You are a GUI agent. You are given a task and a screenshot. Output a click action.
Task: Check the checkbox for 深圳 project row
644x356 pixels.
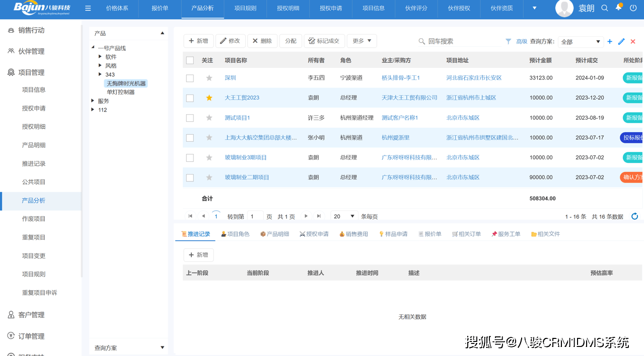(x=190, y=78)
